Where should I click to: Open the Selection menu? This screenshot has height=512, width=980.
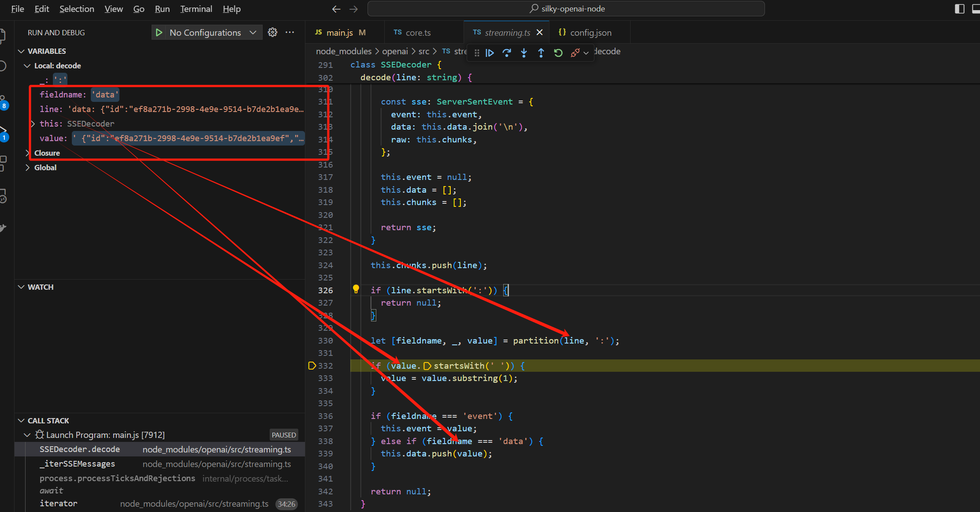pyautogui.click(x=77, y=9)
